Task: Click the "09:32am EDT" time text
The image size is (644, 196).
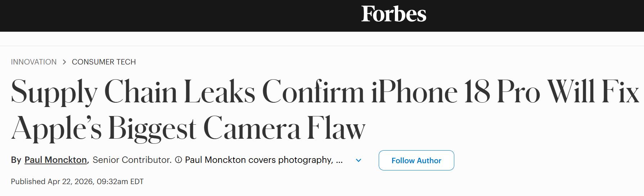Action: pos(120,182)
